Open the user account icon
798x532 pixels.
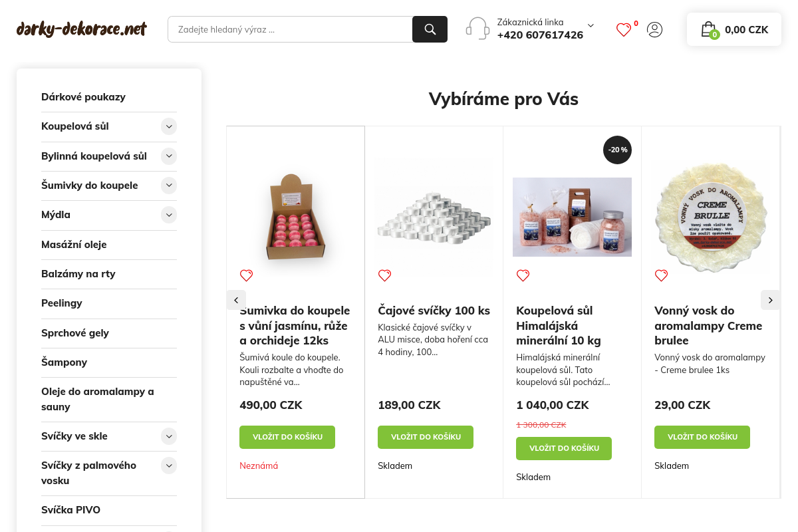655,29
